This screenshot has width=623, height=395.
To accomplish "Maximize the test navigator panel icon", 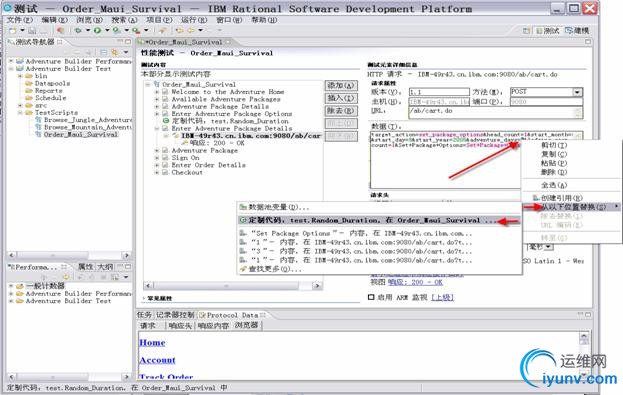I will pos(128,42).
